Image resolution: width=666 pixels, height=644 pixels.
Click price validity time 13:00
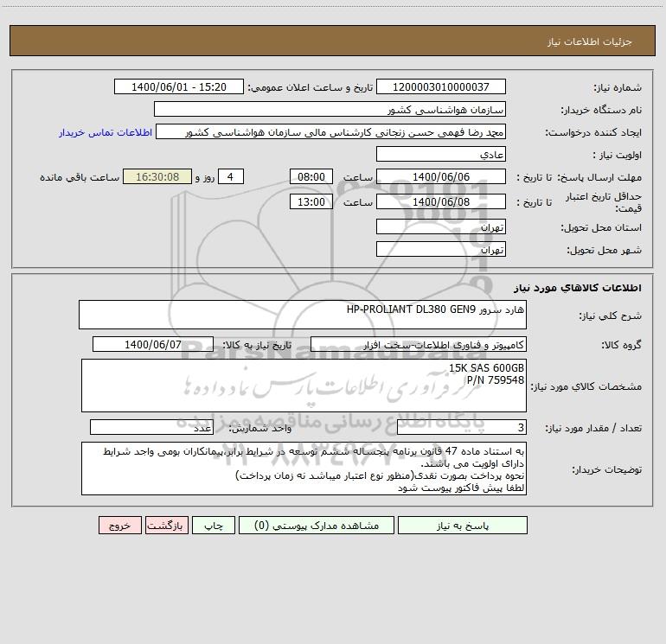[311, 202]
